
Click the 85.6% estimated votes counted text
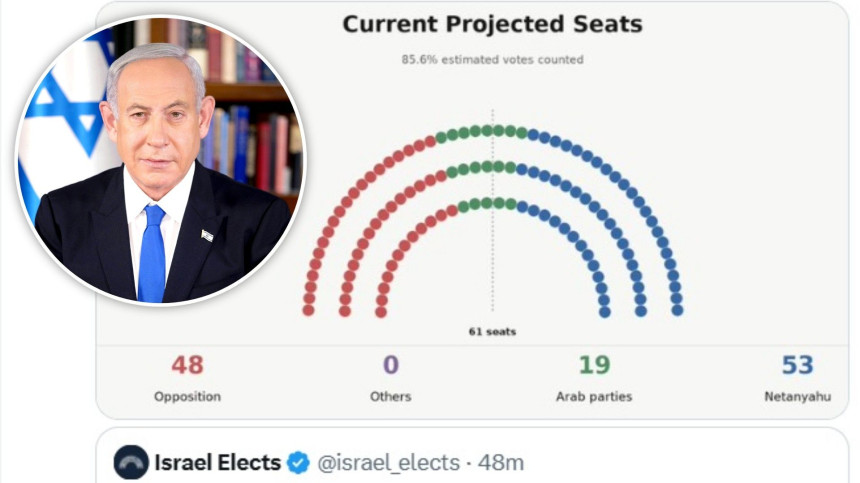[x=493, y=60]
